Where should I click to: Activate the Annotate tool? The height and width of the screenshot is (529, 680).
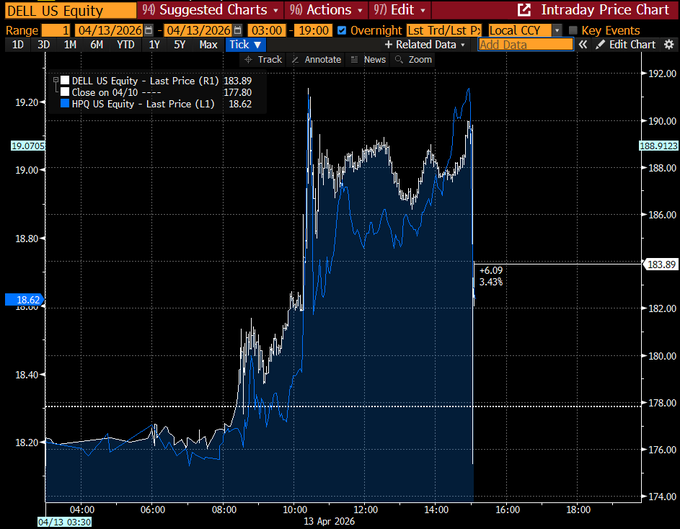pos(316,60)
